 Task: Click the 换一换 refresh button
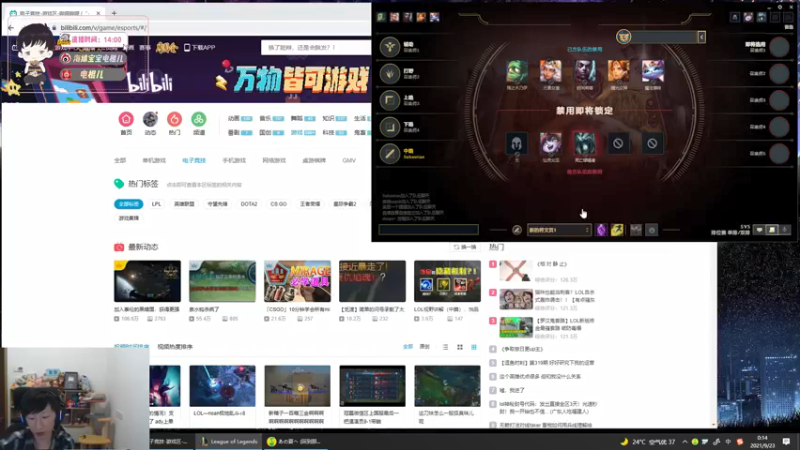(x=465, y=247)
